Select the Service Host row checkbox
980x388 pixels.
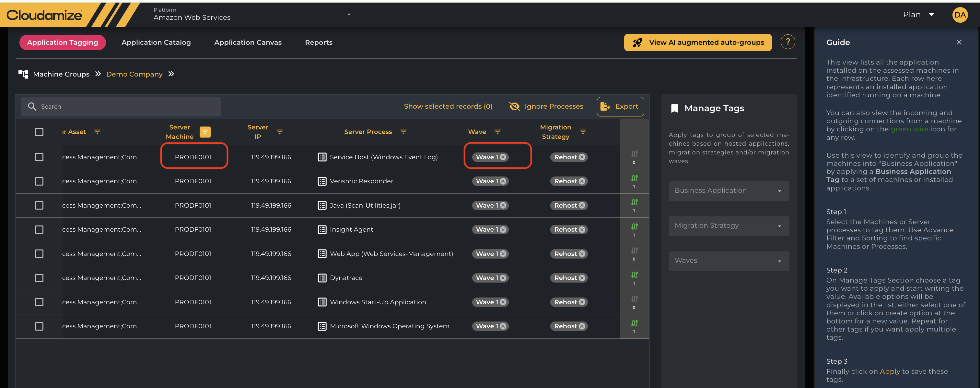click(x=39, y=157)
